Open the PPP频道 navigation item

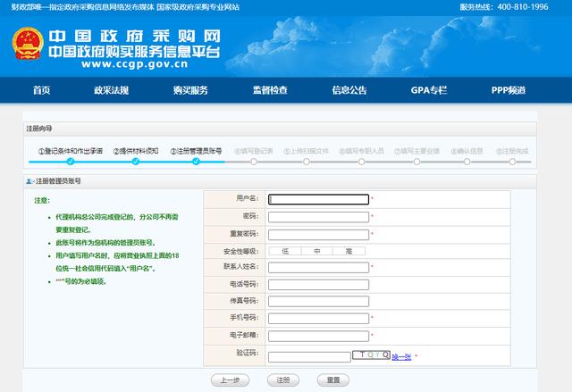tap(508, 90)
